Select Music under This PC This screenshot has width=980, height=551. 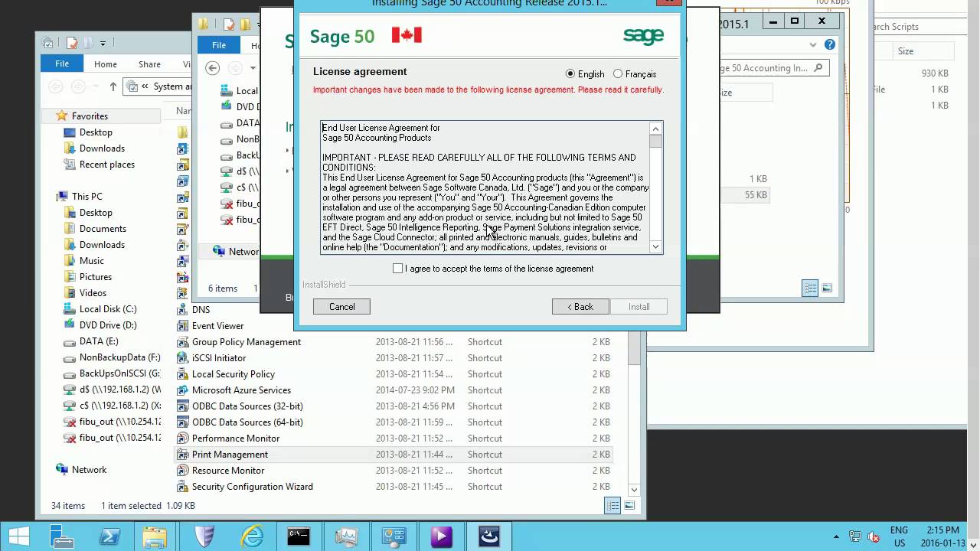click(91, 261)
